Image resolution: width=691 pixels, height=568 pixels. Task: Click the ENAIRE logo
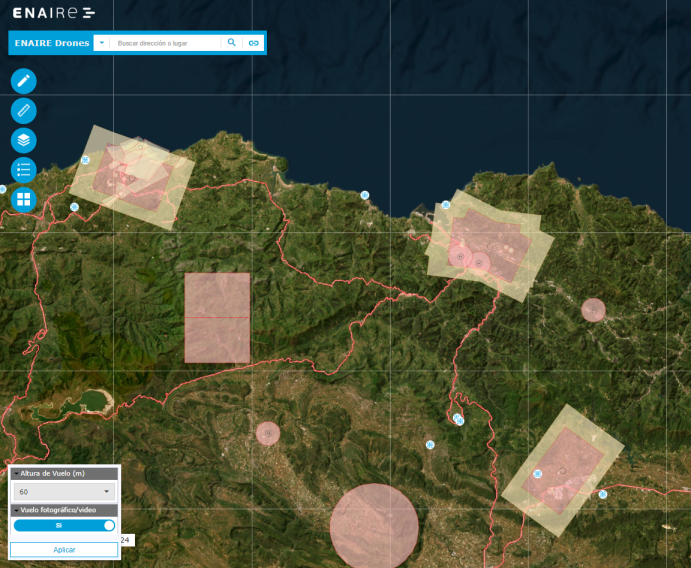click(54, 13)
